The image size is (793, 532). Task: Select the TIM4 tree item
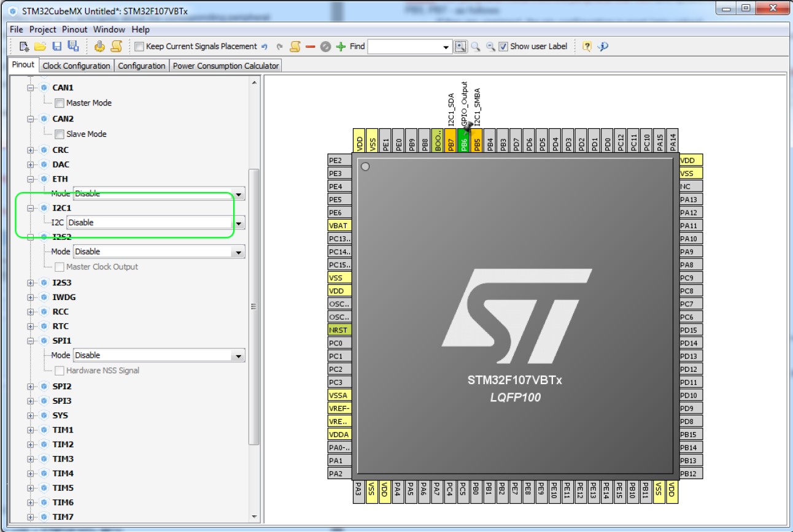[x=63, y=474]
